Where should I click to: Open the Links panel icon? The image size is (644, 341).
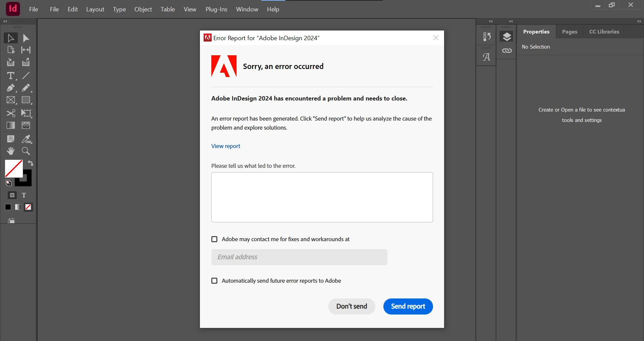pyautogui.click(x=507, y=51)
